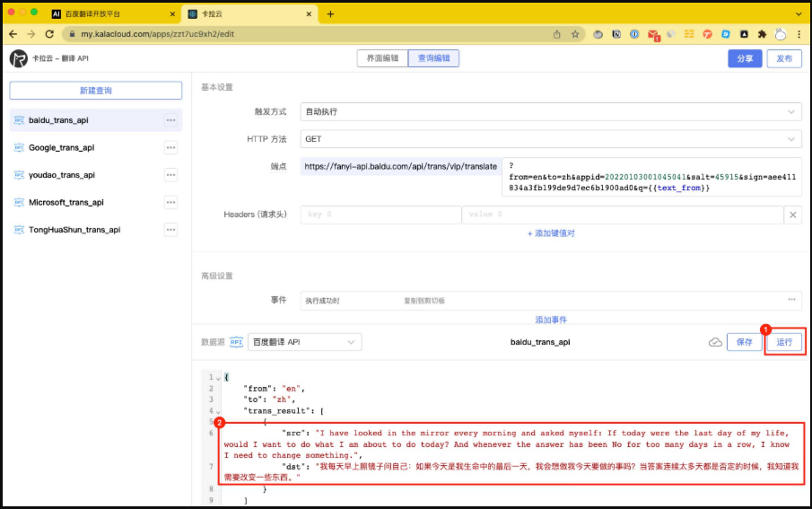Click the tab list chevron at top right

799,14
